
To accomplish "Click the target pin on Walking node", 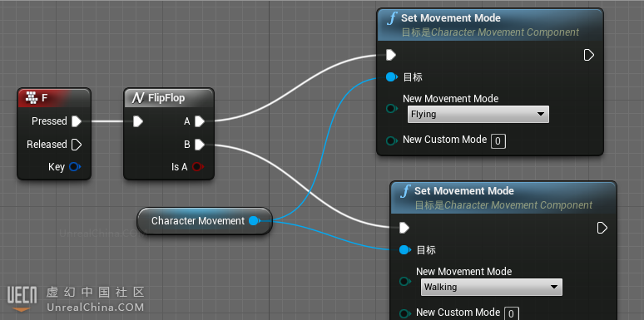I will (405, 249).
